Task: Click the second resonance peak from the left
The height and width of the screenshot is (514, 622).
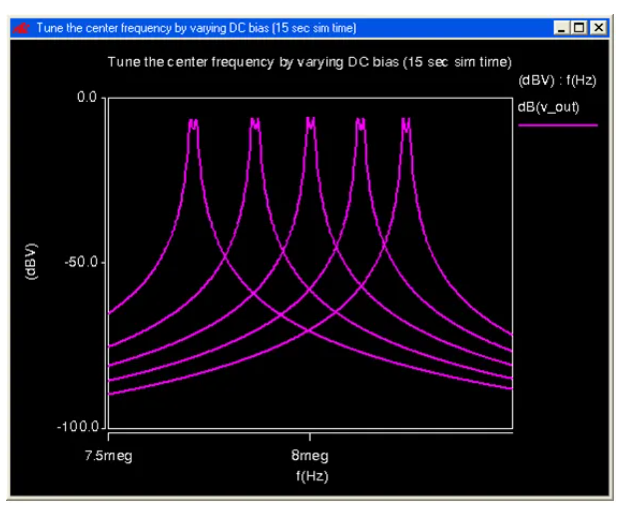Action: point(255,123)
